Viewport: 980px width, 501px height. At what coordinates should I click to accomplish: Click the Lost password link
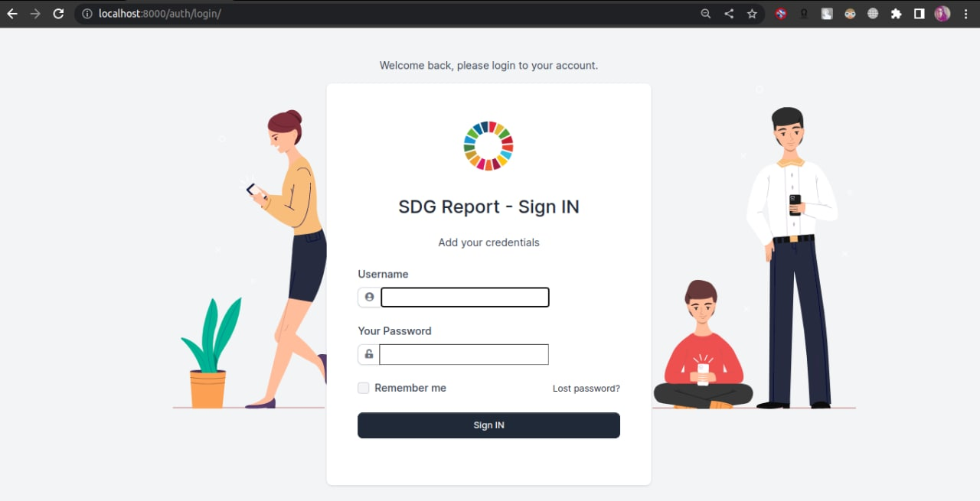pos(586,388)
